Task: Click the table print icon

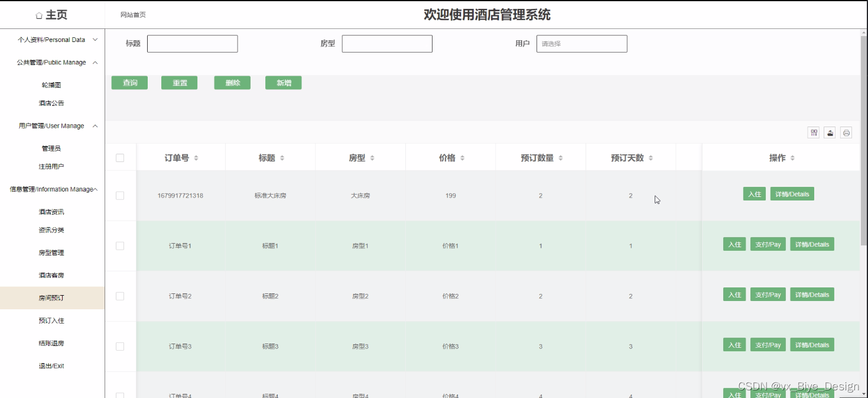Action: click(846, 133)
